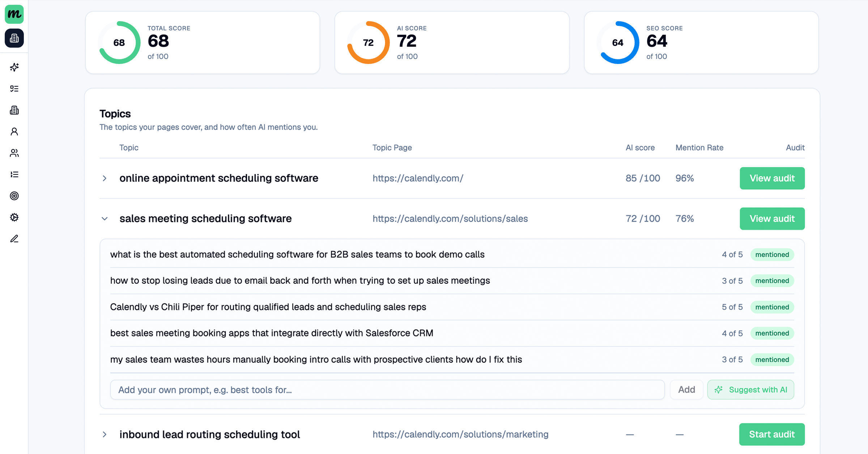Open the multiple users icon in sidebar

pyautogui.click(x=14, y=153)
